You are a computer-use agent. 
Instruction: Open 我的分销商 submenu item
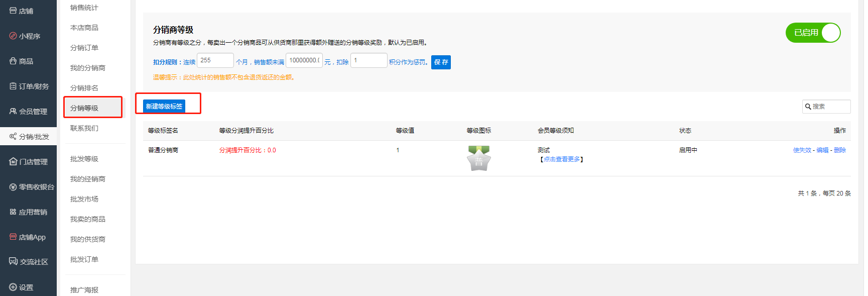tap(88, 68)
